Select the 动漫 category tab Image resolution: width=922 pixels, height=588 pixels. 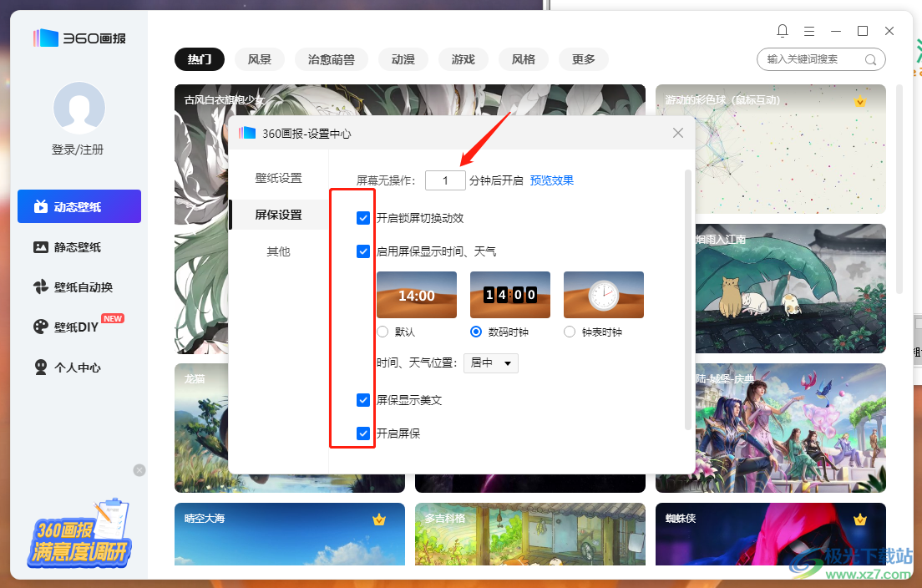click(x=403, y=59)
